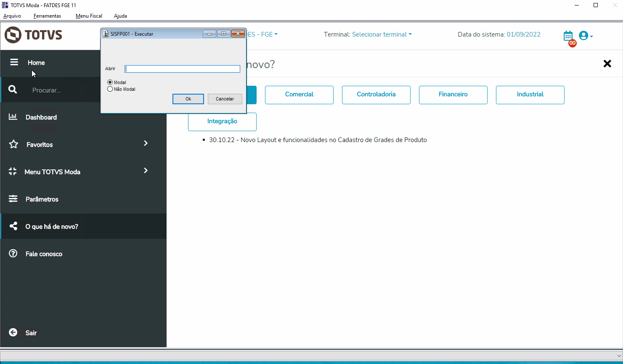The width and height of the screenshot is (623, 364).
Task: Click the Menu TOTVS Moda grid icon
Action: click(13, 171)
